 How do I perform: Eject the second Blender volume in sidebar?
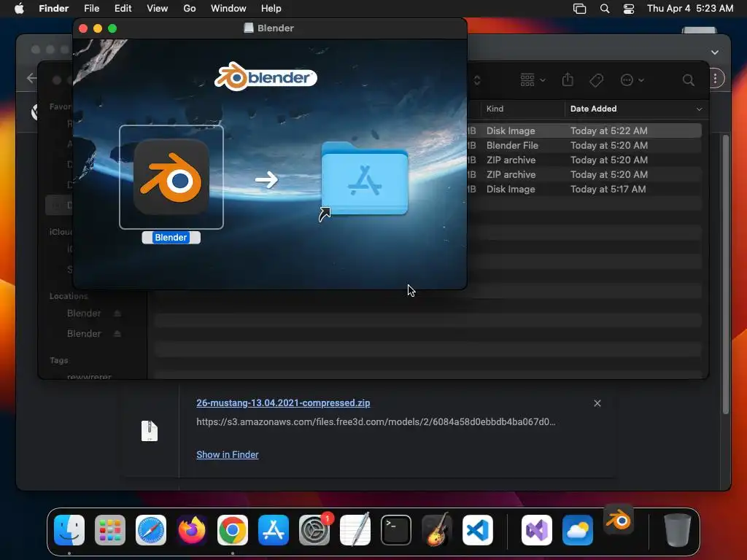[x=117, y=334]
